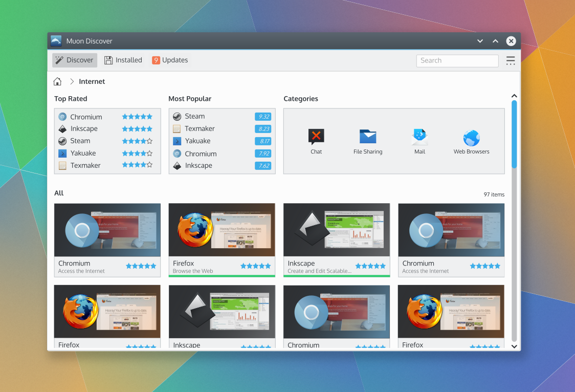Open the Mail category icon

(x=419, y=137)
